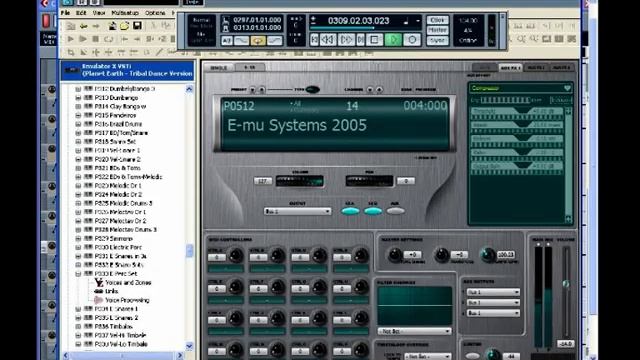Select the Electric Perc preset row

pos(118,247)
